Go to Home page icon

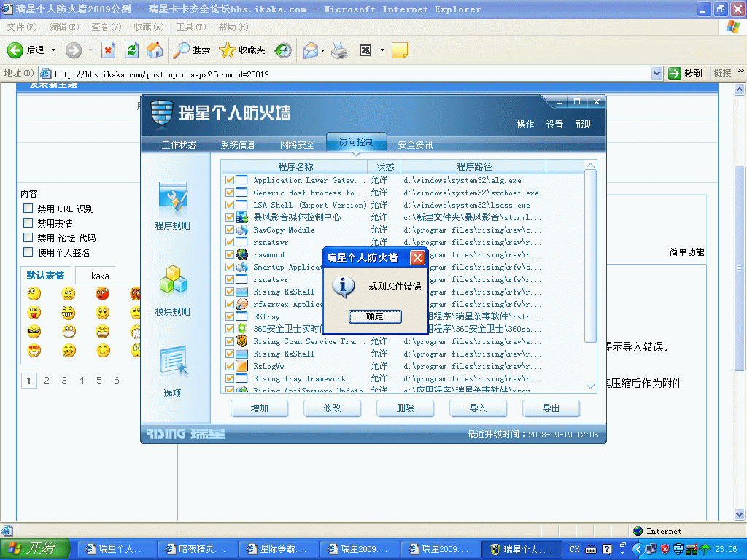155,50
